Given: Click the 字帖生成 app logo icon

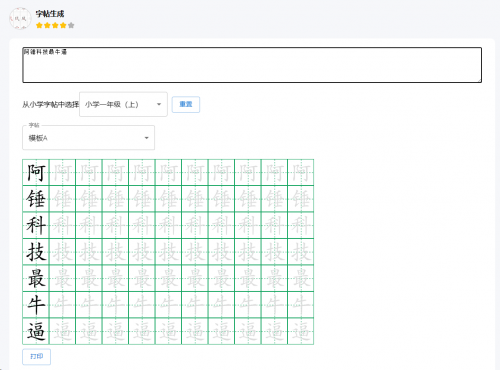Looking at the screenshot, I should pyautogui.click(x=20, y=18).
